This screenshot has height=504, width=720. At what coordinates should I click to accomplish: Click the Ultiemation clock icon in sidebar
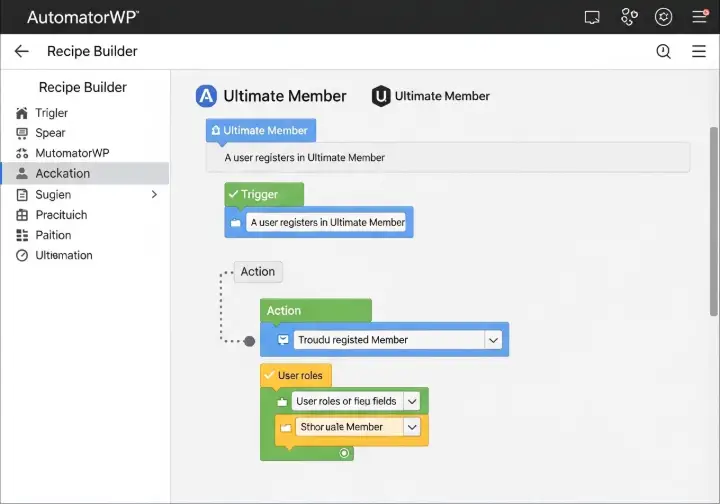tap(22, 255)
